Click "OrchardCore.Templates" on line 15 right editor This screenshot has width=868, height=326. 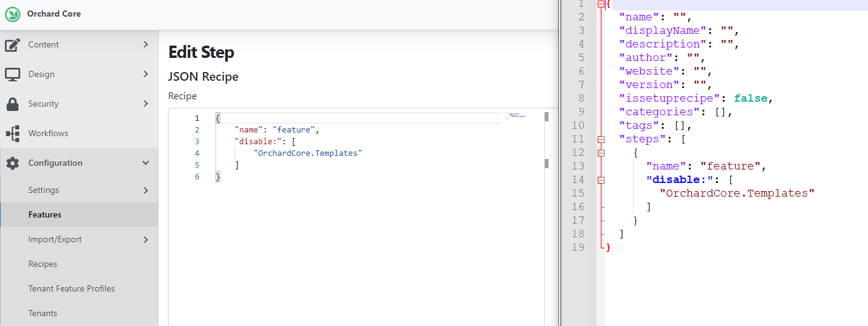tap(737, 193)
